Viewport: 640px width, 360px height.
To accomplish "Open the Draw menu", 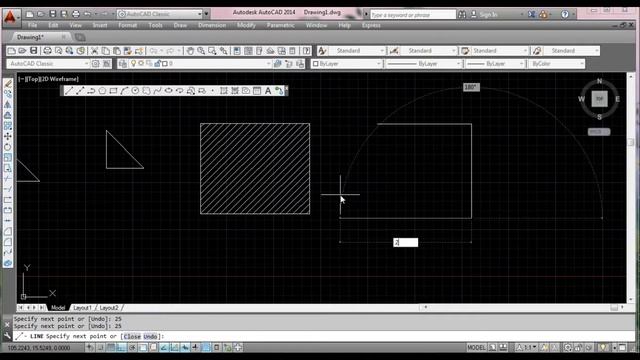I will 180,25.
